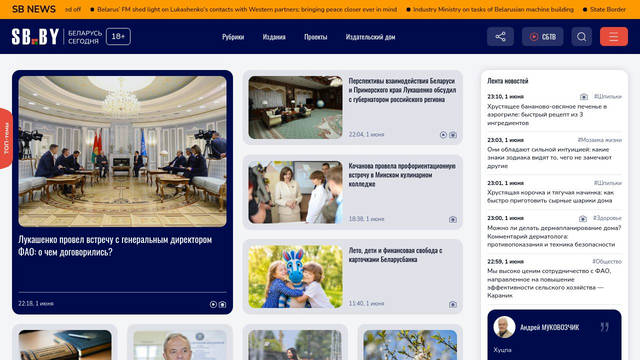Click the 18+ age restriction badge

(118, 36)
